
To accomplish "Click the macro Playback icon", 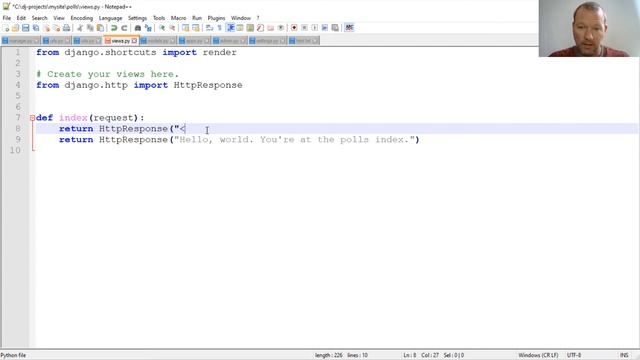I will point(314,28).
